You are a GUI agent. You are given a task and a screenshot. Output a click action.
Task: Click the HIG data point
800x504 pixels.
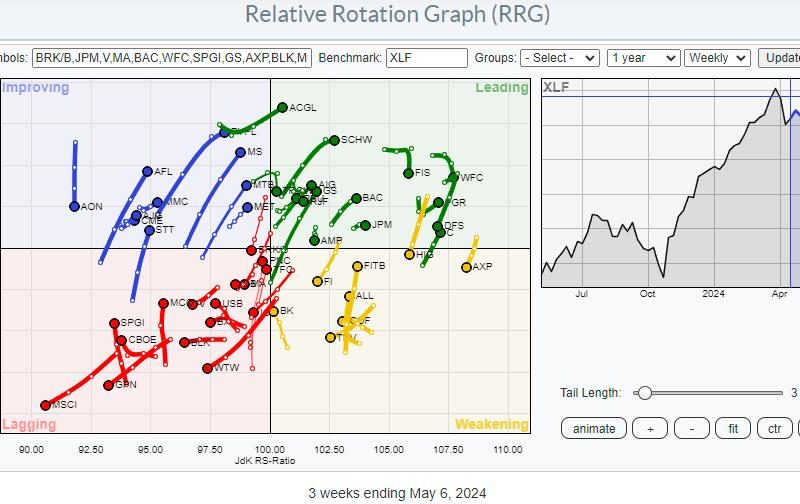pyautogui.click(x=410, y=254)
